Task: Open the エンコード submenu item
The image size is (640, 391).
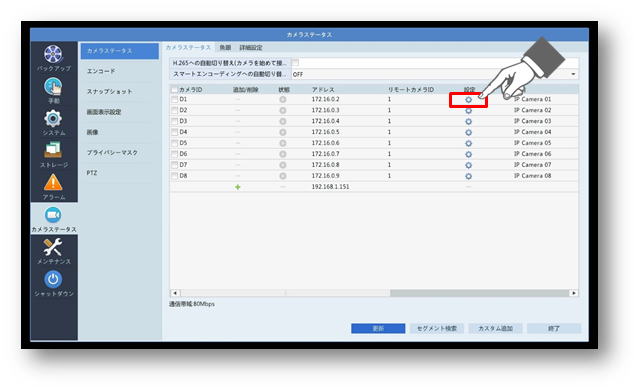Action: (x=101, y=71)
